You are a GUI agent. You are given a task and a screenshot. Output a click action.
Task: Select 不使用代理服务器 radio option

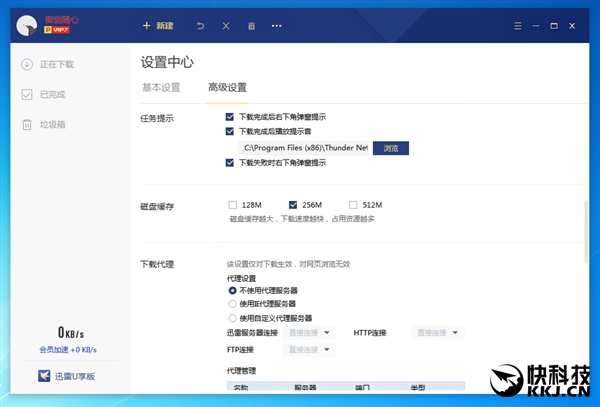coord(232,291)
